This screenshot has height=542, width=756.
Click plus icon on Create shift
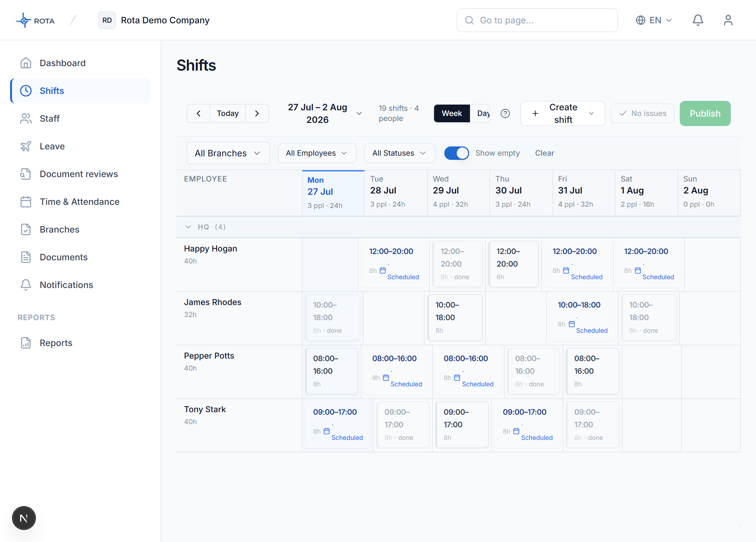point(535,113)
